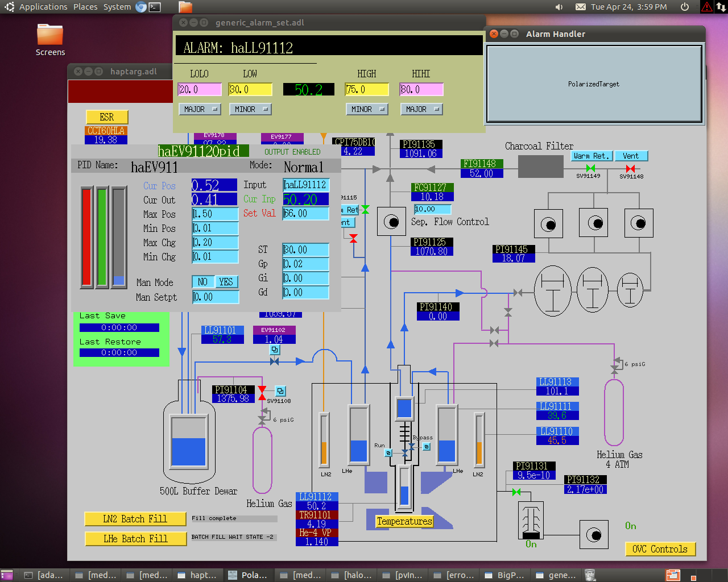This screenshot has height=582, width=728.
Task: Edit the ST value field
Action: coord(306,250)
